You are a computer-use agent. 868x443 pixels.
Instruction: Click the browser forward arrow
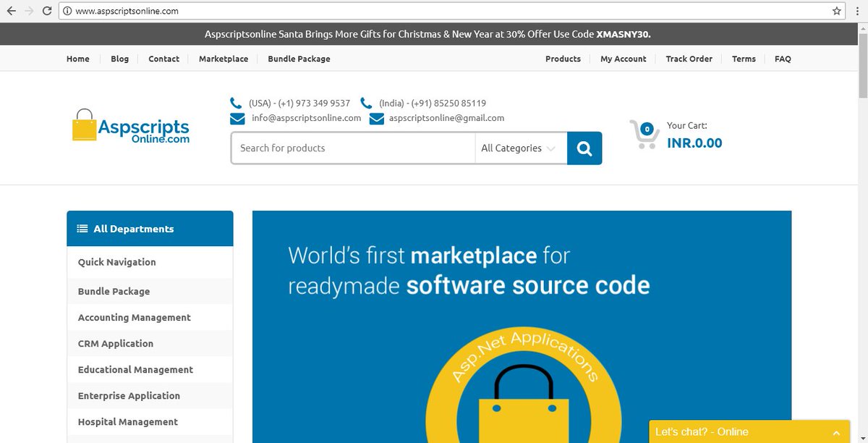29,11
